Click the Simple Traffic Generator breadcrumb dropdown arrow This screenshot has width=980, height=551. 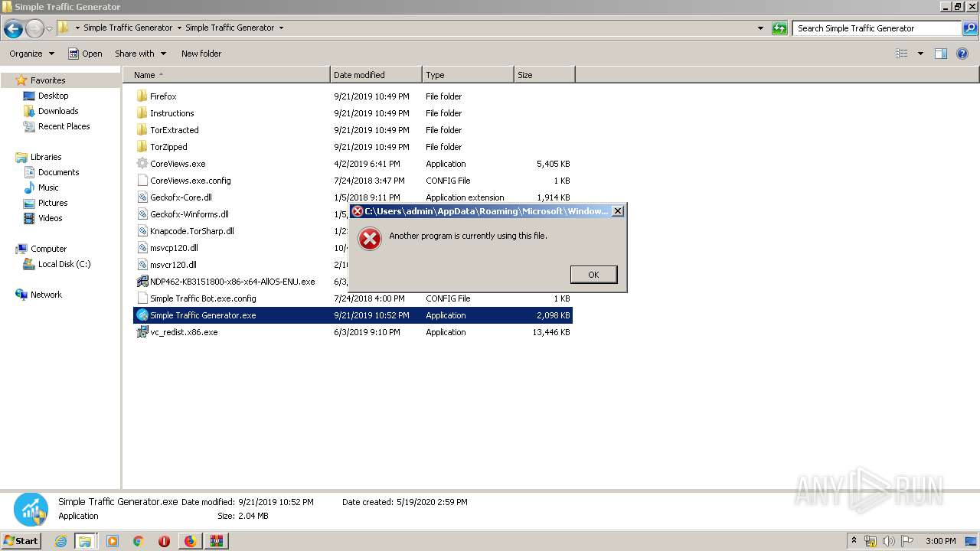coord(281,28)
